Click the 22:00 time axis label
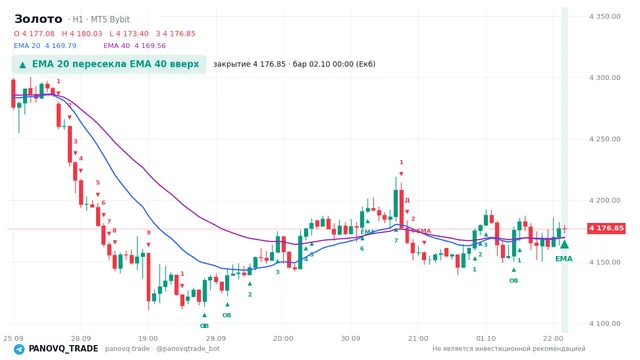Viewport: 640px width, 360px height. coord(553,338)
